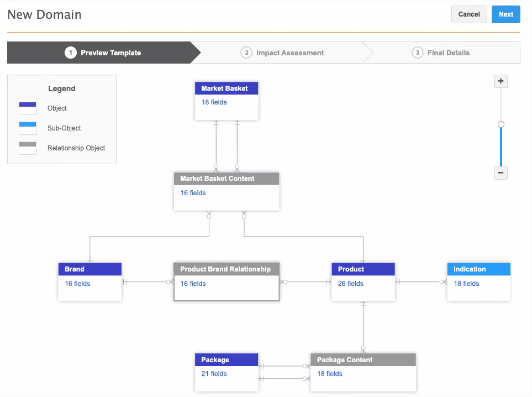This screenshot has height=397, width=532.
Task: Click step 3 circle in wizard
Action: pyautogui.click(x=417, y=53)
